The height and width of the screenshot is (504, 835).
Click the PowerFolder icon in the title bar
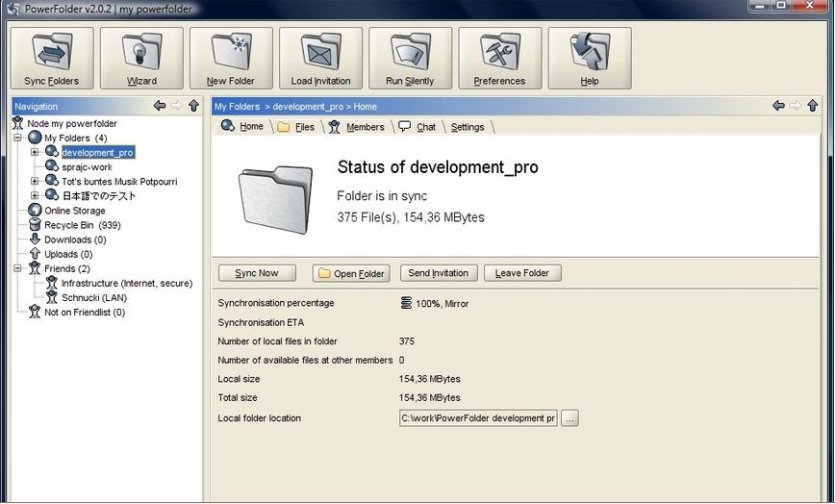point(13,8)
